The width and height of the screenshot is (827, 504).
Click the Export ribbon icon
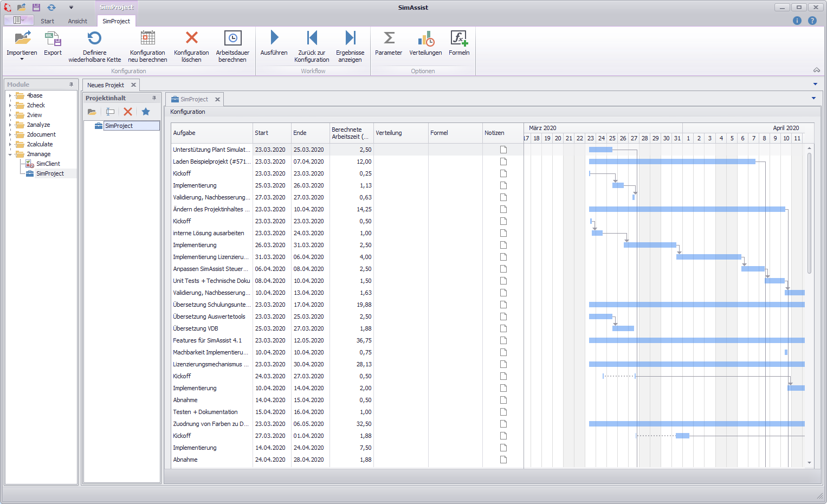(53, 38)
